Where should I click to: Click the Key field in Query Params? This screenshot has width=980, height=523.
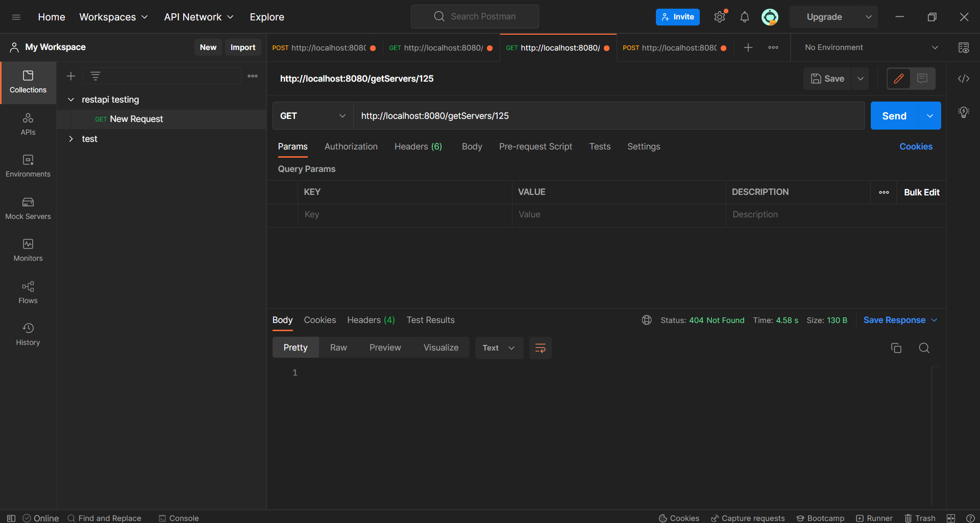coord(405,215)
